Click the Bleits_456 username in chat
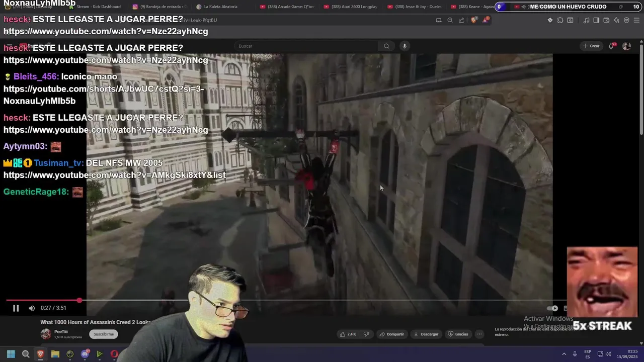644x362 pixels. coord(36,76)
